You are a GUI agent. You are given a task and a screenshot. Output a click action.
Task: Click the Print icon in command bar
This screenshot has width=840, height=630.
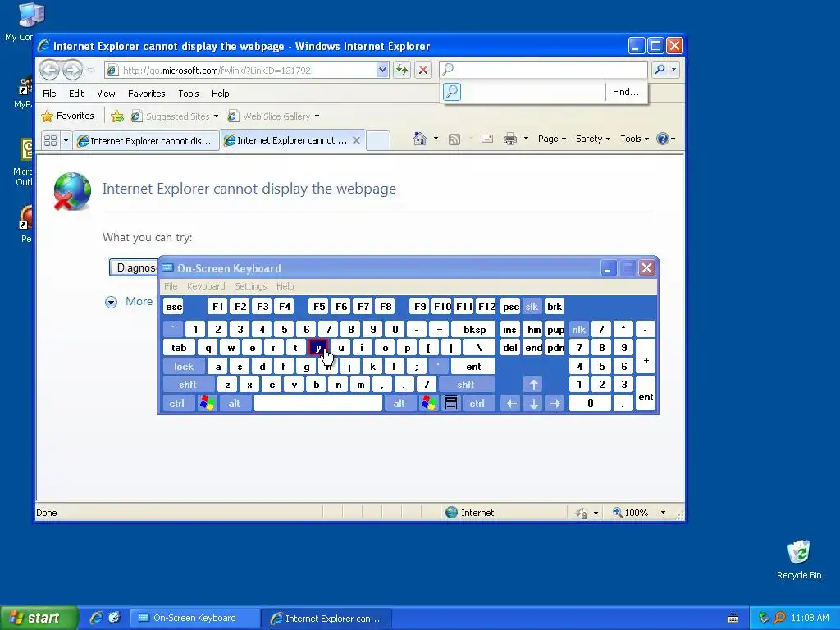point(510,139)
